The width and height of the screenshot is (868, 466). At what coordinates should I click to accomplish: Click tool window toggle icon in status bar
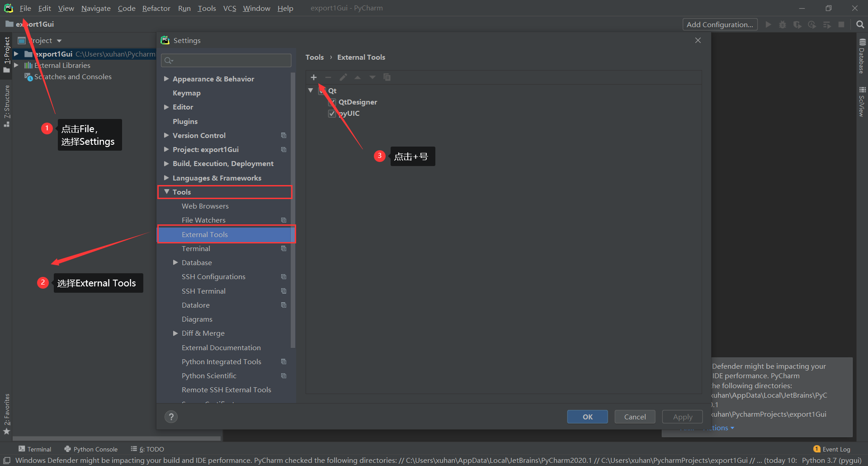pyautogui.click(x=7, y=461)
